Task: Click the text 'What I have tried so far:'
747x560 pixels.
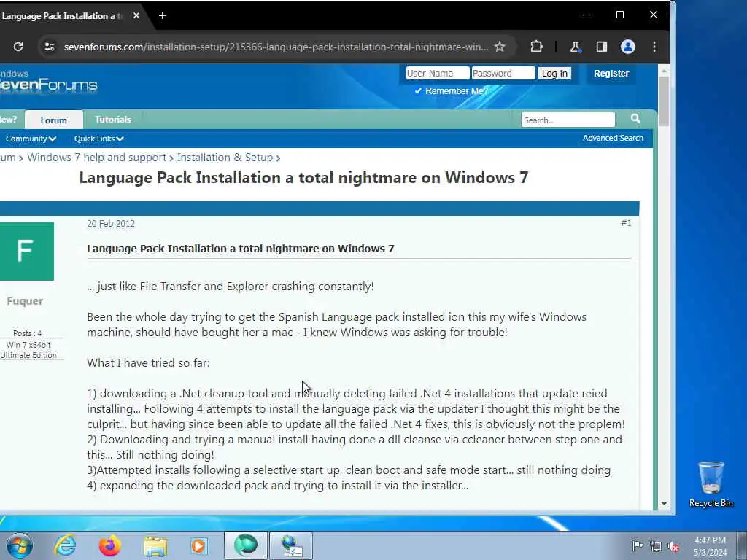Action: pos(148,363)
